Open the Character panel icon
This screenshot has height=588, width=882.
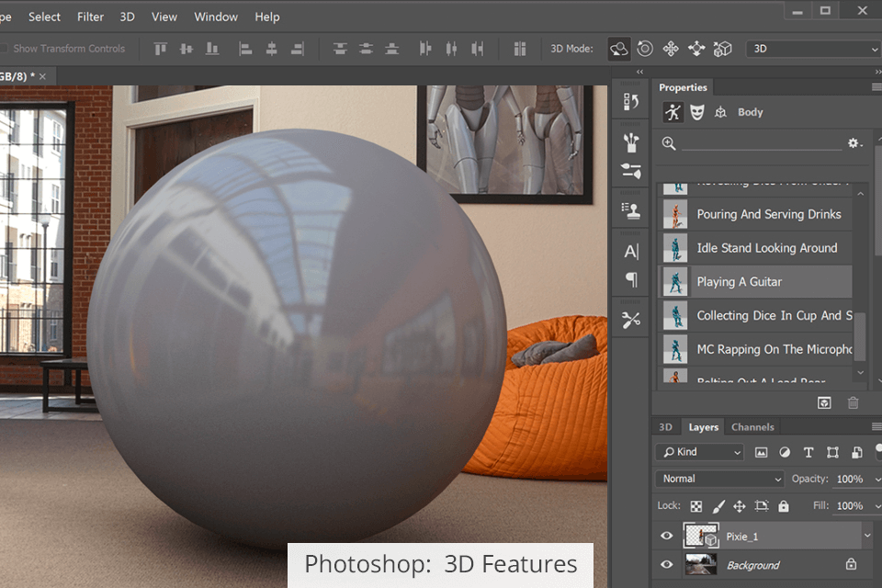point(631,252)
